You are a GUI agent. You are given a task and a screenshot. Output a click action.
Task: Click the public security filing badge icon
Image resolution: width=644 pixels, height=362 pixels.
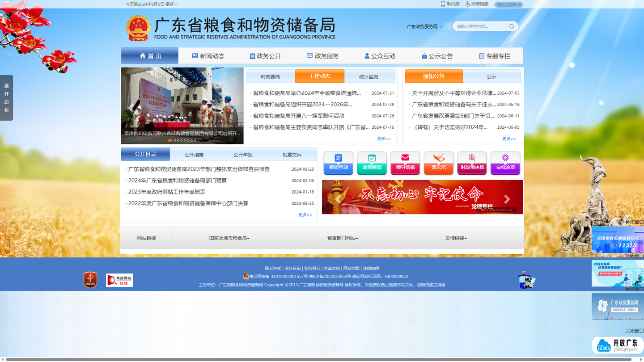coord(246,276)
